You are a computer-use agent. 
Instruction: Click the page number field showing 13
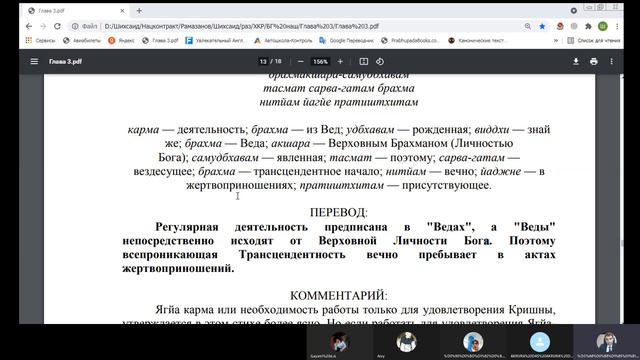[263, 62]
